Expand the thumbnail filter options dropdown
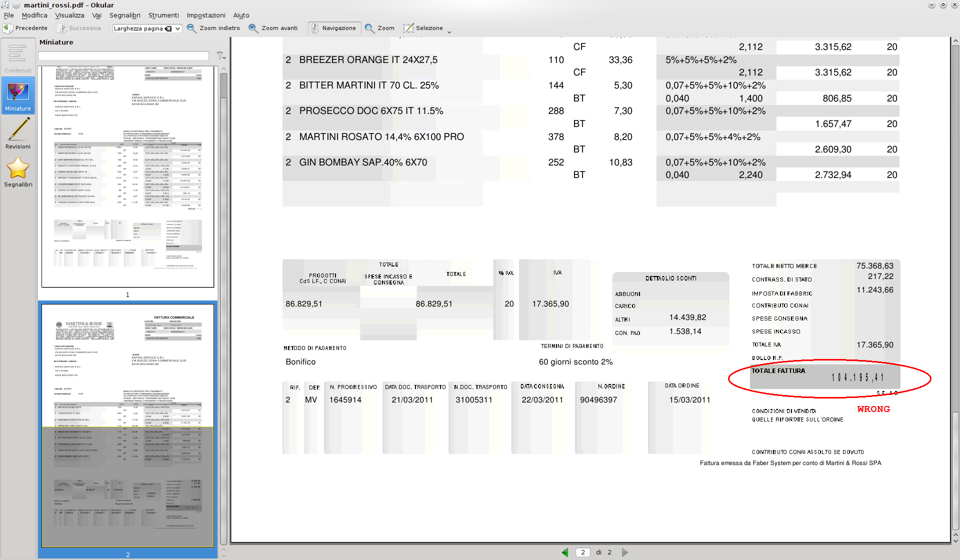 [220, 55]
